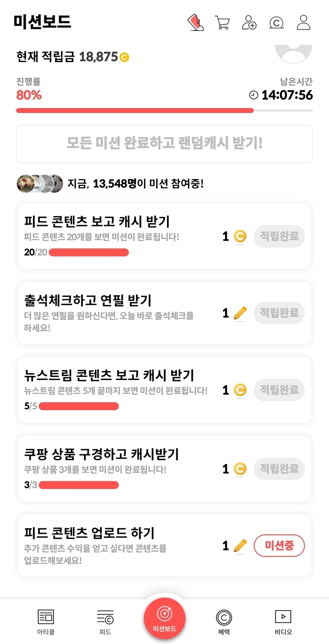
Task: Click the 80% overall progress bar
Action: (x=164, y=111)
